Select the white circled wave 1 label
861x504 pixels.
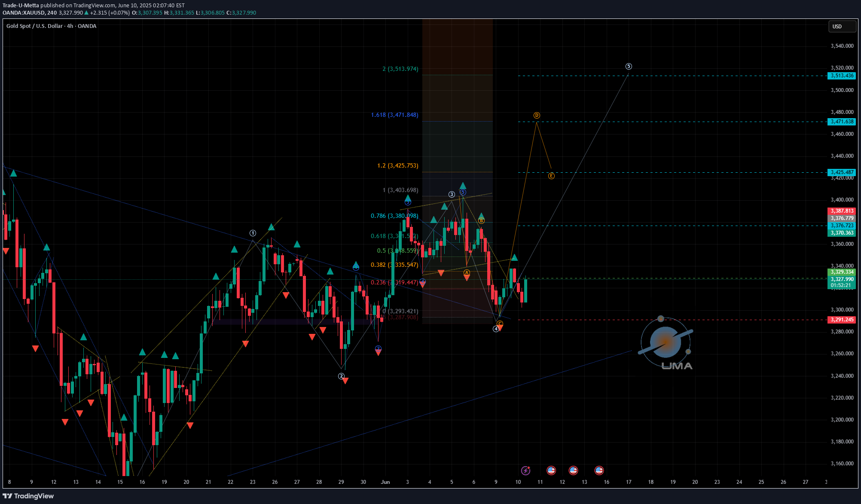coord(253,233)
